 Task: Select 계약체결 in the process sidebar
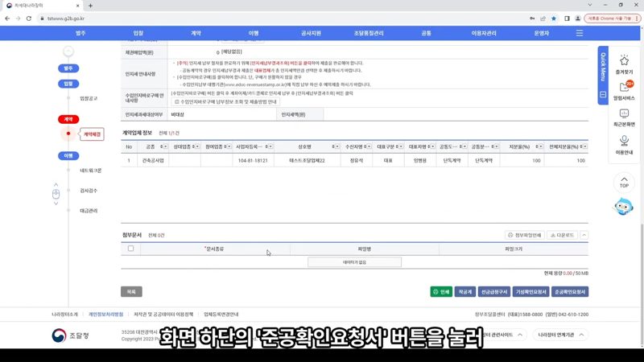tap(92, 134)
